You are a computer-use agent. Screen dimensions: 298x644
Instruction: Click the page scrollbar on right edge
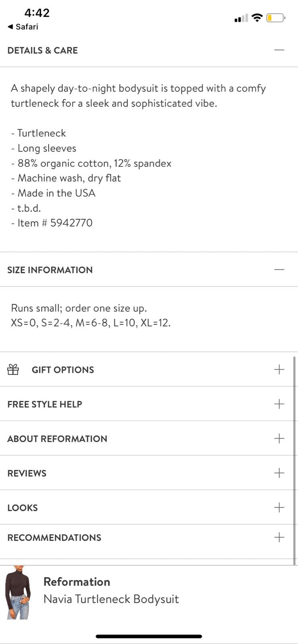[x=295, y=459]
